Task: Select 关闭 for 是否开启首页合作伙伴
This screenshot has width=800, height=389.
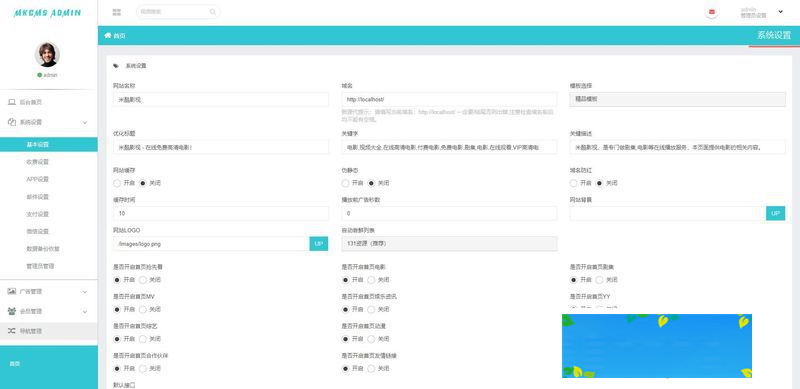Action: 143,369
